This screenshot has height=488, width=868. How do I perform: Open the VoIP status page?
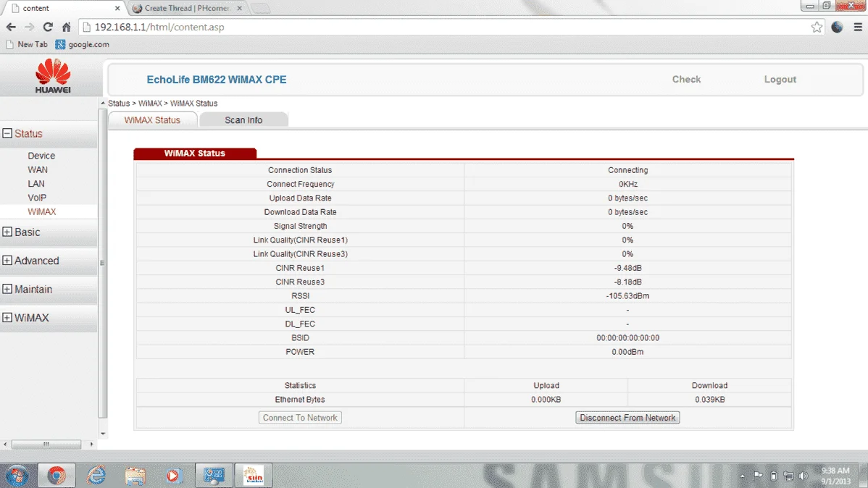[x=37, y=198]
